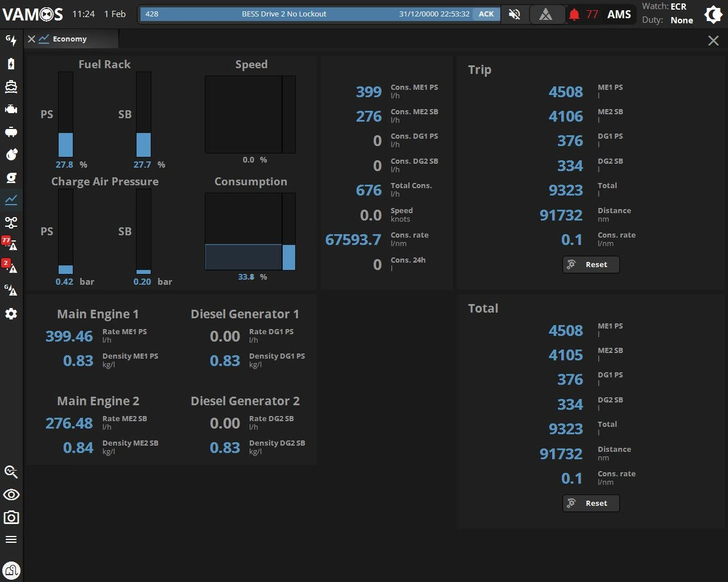Open the fuel drop sidebar icon

[x=11, y=155]
